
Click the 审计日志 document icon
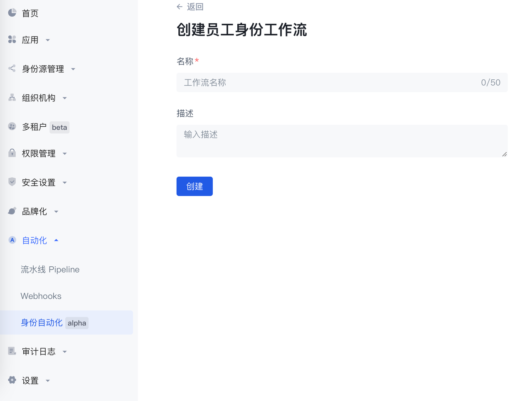[12, 351]
